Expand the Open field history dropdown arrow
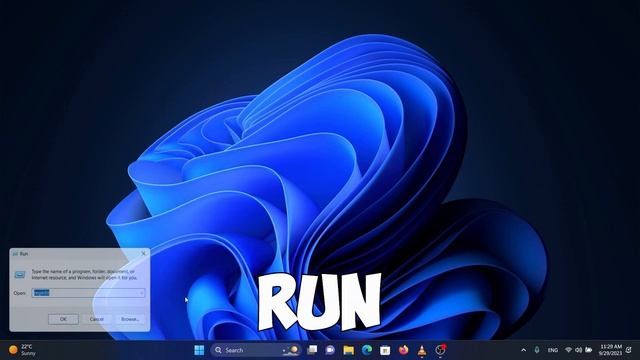Image resolution: width=640 pixels, height=360 pixels. [142, 293]
